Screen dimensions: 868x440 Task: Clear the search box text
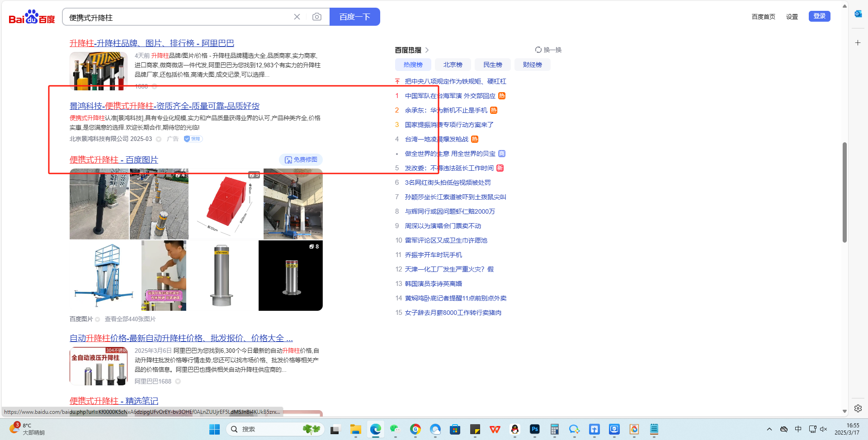coord(297,17)
